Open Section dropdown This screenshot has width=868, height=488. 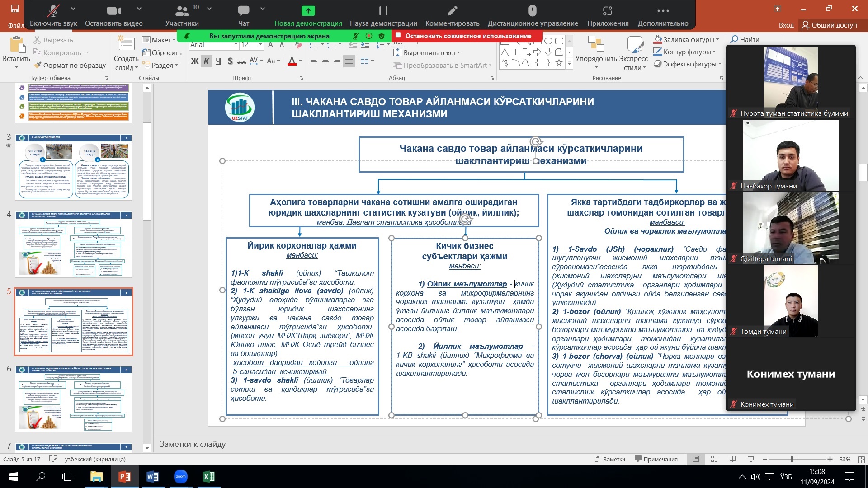pyautogui.click(x=160, y=65)
